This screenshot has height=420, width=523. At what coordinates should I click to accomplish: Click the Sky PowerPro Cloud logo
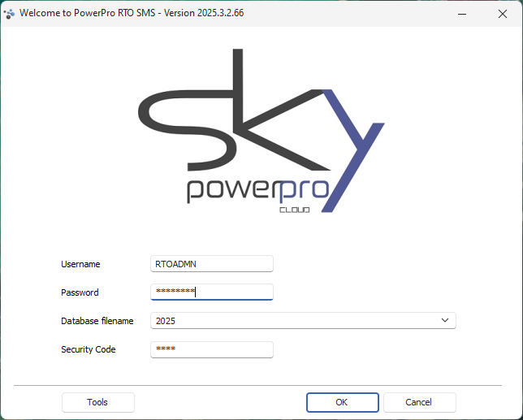pyautogui.click(x=261, y=131)
